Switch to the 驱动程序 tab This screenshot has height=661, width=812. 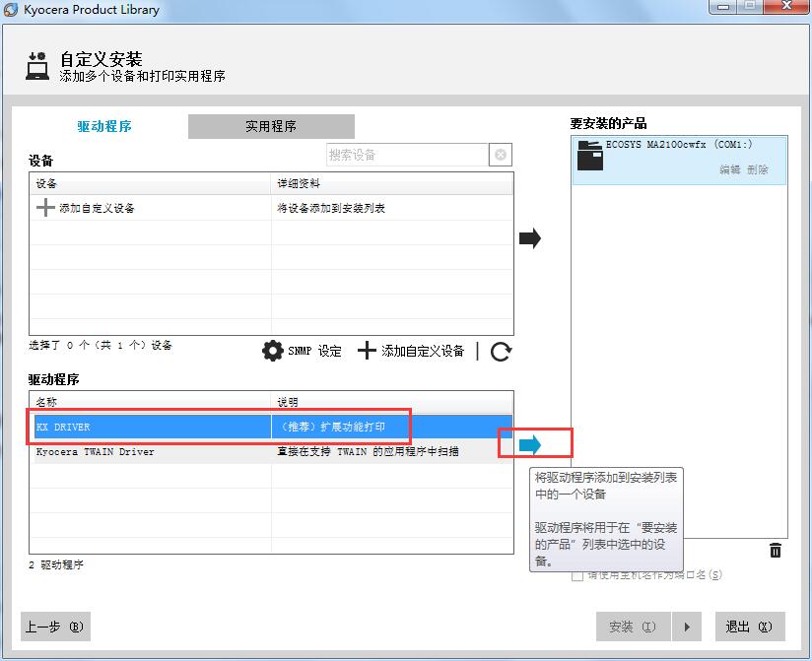pos(104,126)
